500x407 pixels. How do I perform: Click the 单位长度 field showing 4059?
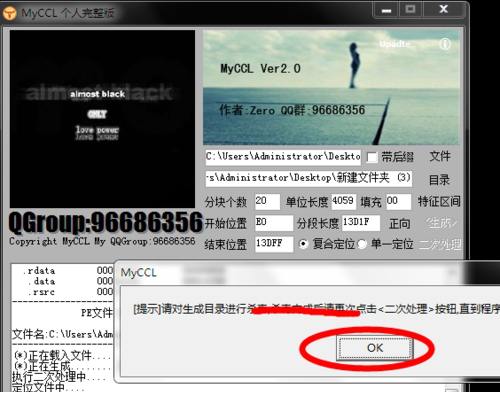click(344, 202)
